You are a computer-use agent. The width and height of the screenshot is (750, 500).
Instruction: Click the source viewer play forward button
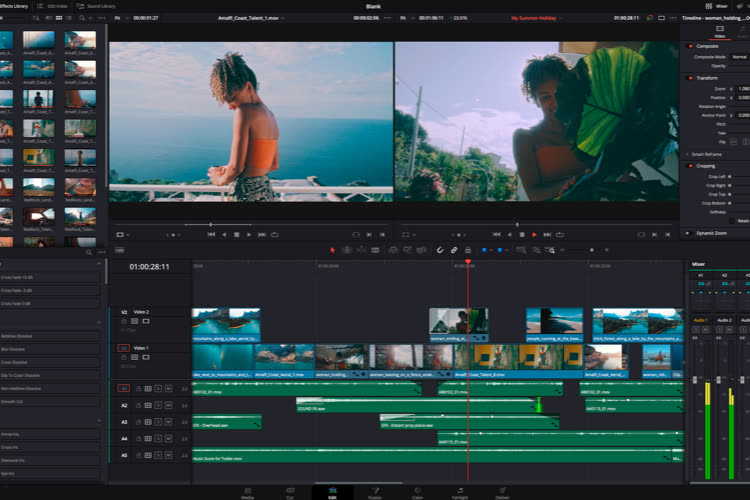pyautogui.click(x=249, y=234)
